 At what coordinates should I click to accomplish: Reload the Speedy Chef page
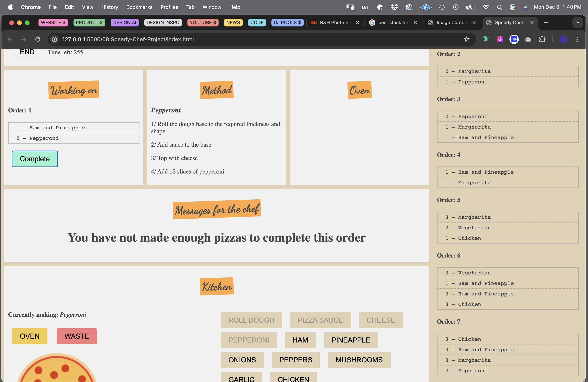38,39
